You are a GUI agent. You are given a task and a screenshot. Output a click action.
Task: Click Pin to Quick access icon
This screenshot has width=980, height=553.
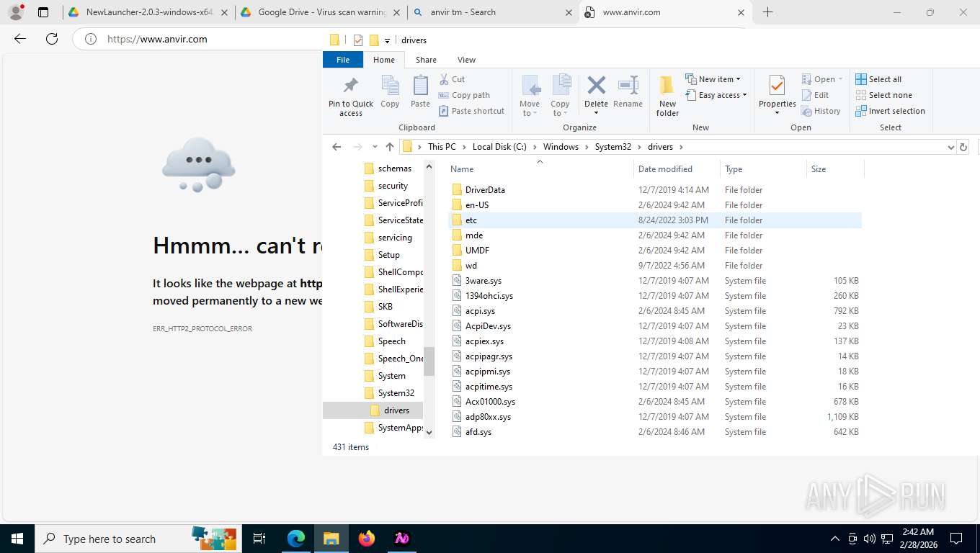(x=351, y=96)
